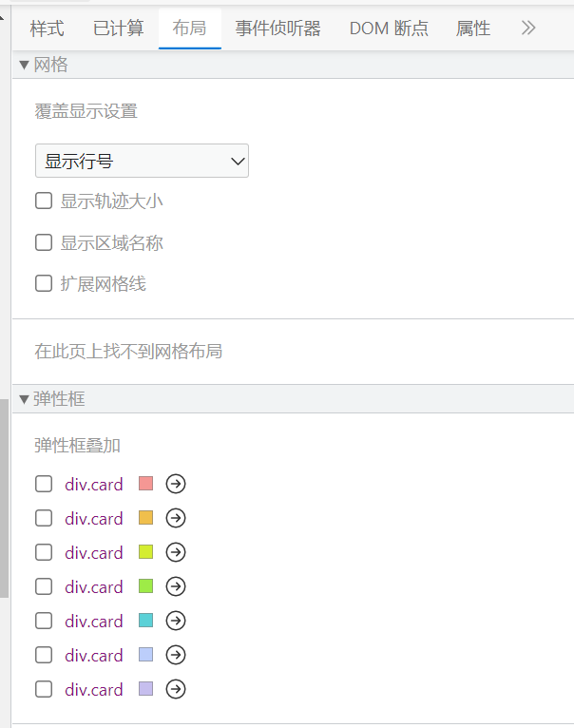Enable the 显示轨迹大小 checkbox
Image resolution: width=574 pixels, height=728 pixels.
pyautogui.click(x=44, y=201)
